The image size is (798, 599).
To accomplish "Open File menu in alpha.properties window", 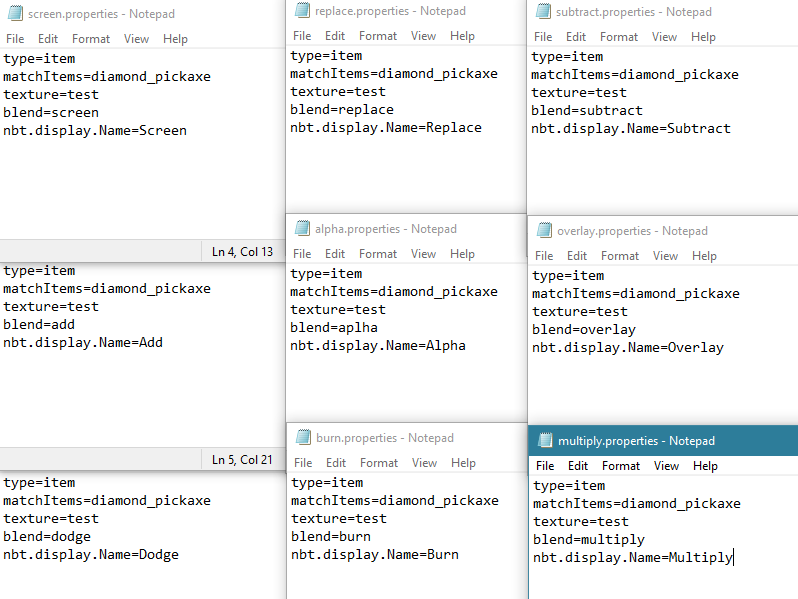I will (x=302, y=253).
